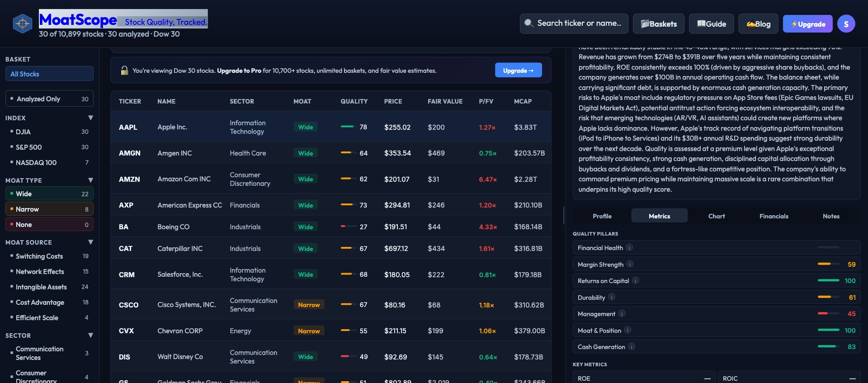Collapse the MOAT SOURCE filter section
Image resolution: width=868 pixels, height=383 pixels.
90,242
